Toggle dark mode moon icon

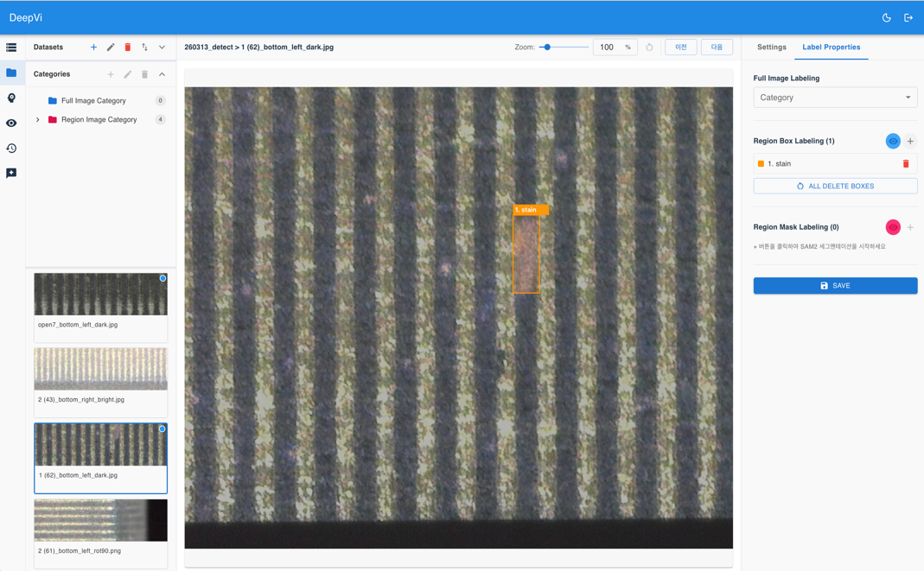886,17
